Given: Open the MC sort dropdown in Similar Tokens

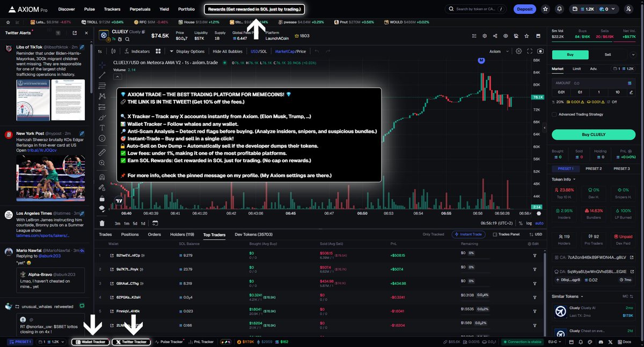Looking at the screenshot, I should tap(627, 296).
